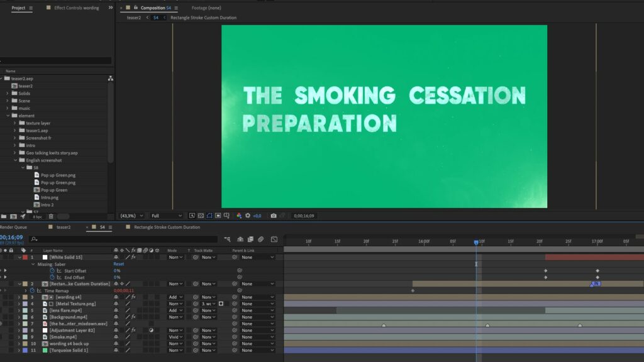Click the region of interest icon
This screenshot has width=644, height=362.
point(218,216)
